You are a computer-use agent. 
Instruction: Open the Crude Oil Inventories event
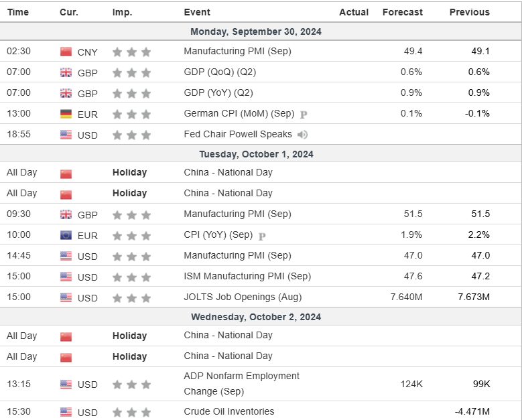tap(229, 411)
